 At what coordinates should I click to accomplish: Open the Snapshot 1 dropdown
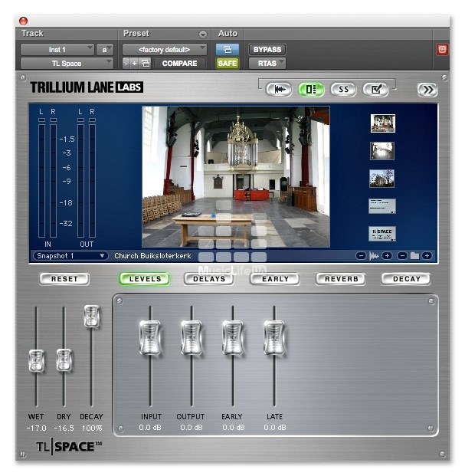[70, 255]
